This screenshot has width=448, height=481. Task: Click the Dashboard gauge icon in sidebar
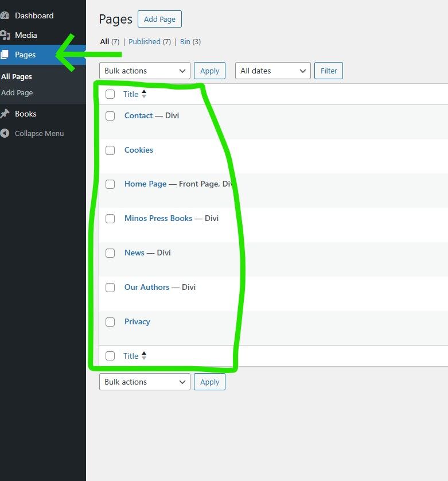coord(4,15)
